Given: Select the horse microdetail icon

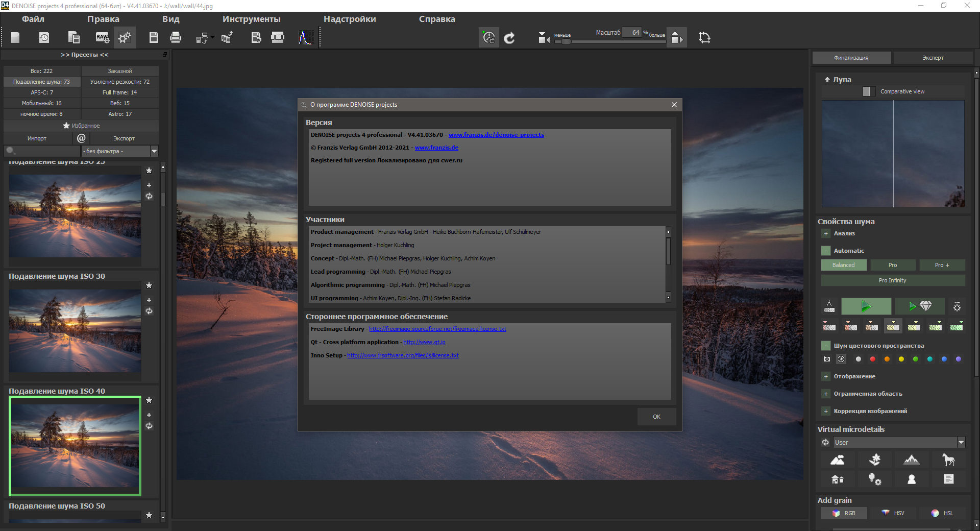Looking at the screenshot, I should coord(948,460).
